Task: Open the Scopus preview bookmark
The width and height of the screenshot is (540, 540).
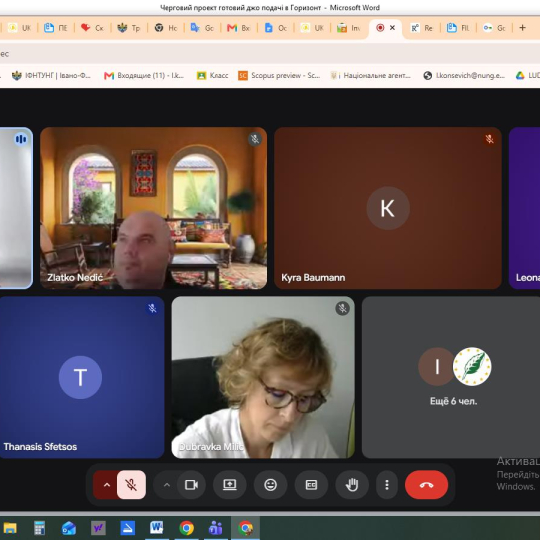Action: click(279, 75)
